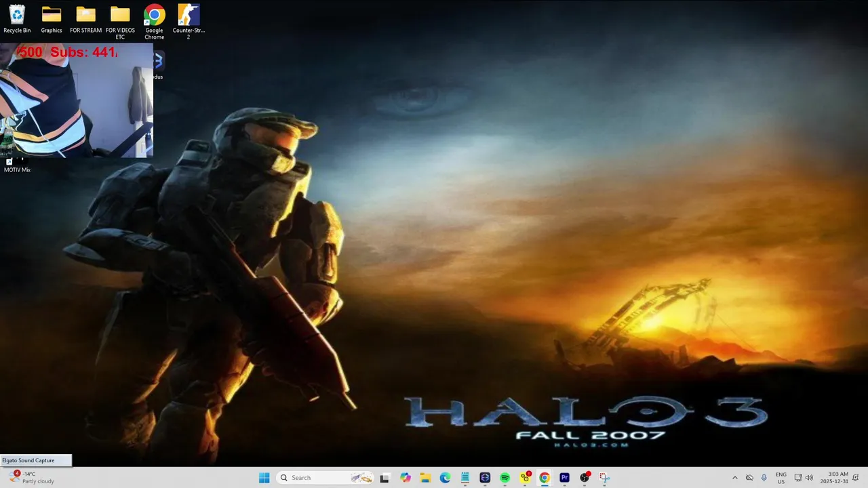Click the Elgato Sound Capture tooltip
This screenshot has height=488, width=868.
pos(35,460)
